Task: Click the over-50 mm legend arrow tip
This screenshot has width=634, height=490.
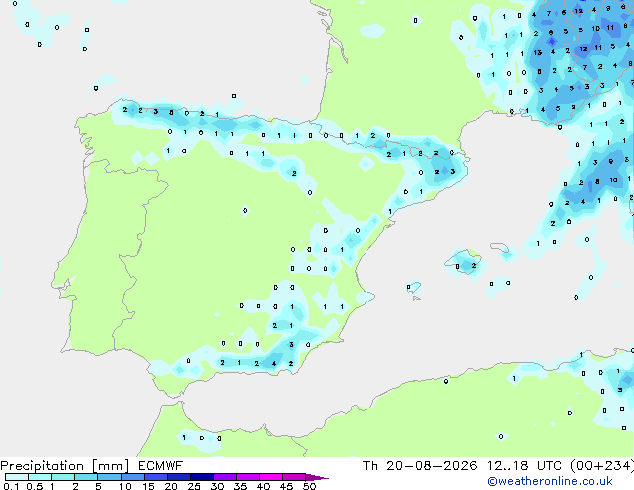Action: coord(317,477)
